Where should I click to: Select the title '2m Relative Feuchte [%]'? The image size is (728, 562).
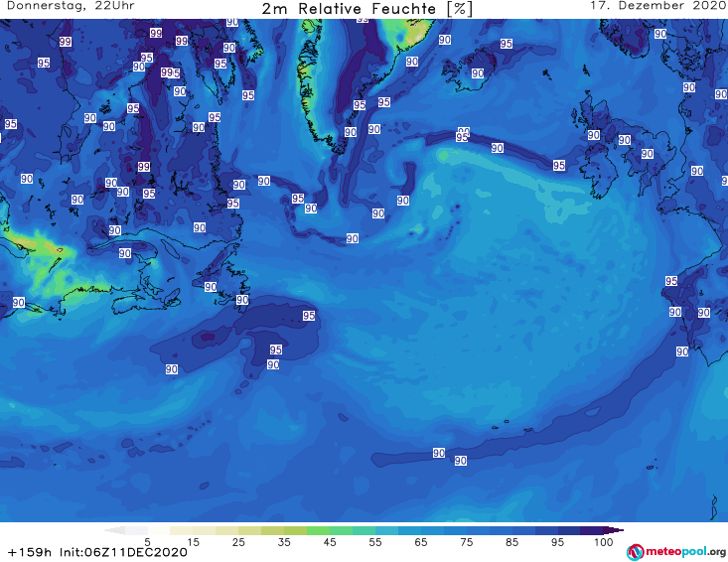point(366,9)
